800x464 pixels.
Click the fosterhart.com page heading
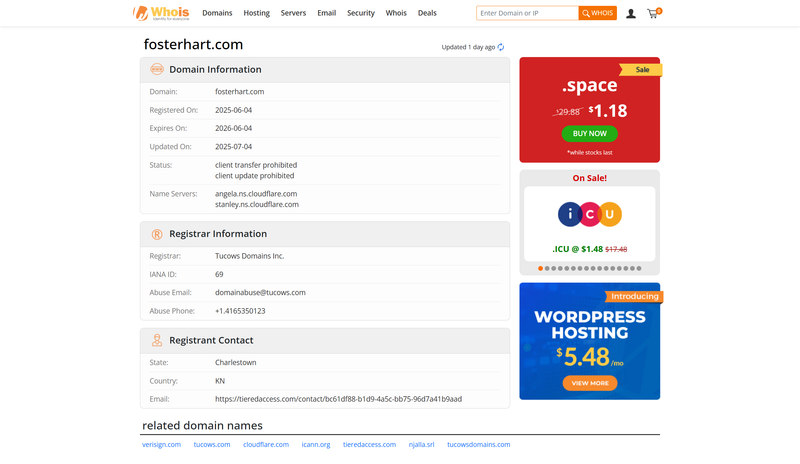coord(193,44)
